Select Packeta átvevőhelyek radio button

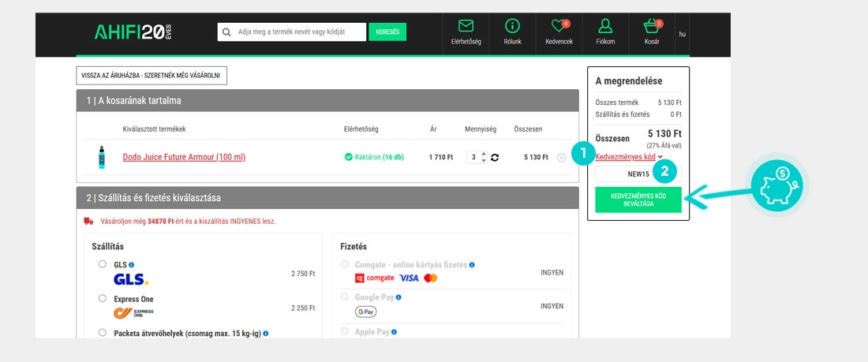(103, 333)
